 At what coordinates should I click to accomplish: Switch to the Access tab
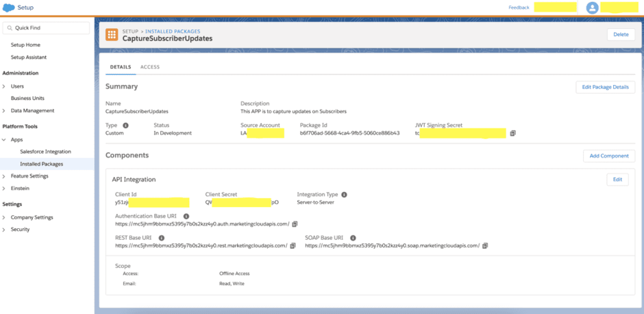click(150, 67)
